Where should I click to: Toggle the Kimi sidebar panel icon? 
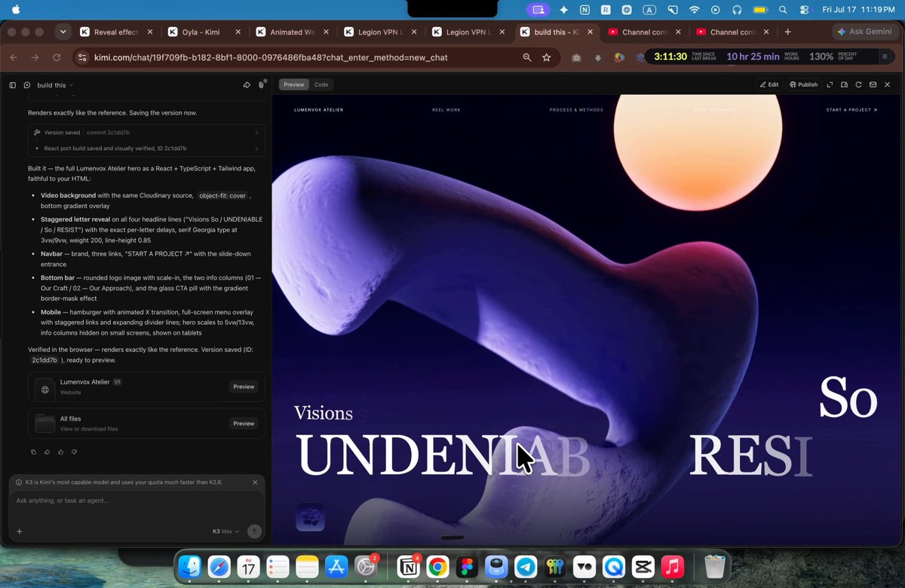tap(13, 85)
